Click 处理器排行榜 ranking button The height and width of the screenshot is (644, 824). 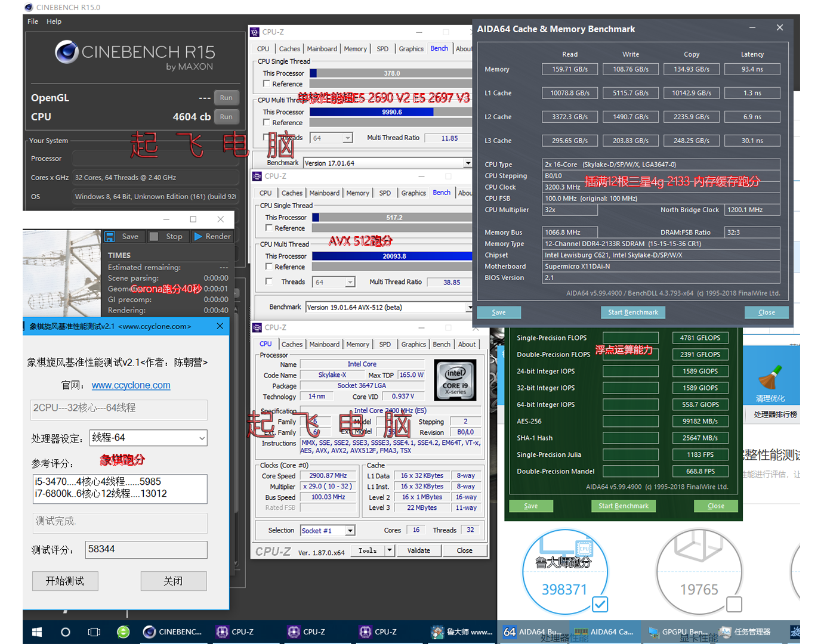(775, 414)
